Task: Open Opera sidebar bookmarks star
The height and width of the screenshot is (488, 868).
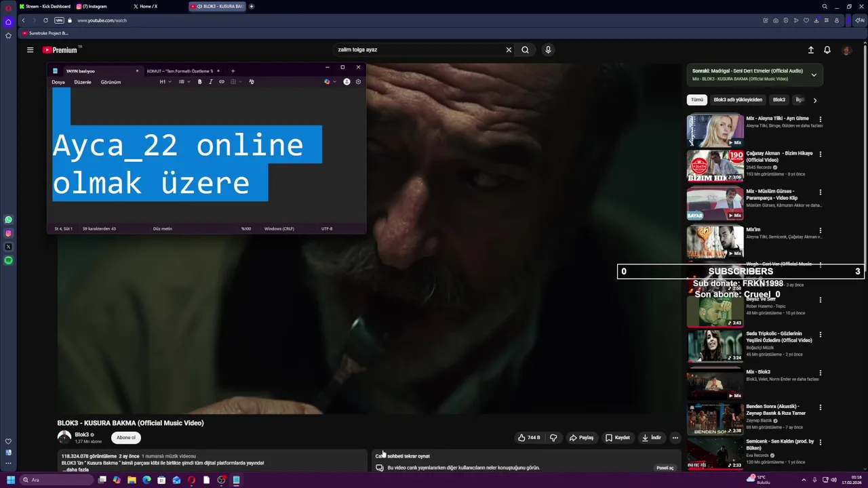Action: pyautogui.click(x=8, y=35)
